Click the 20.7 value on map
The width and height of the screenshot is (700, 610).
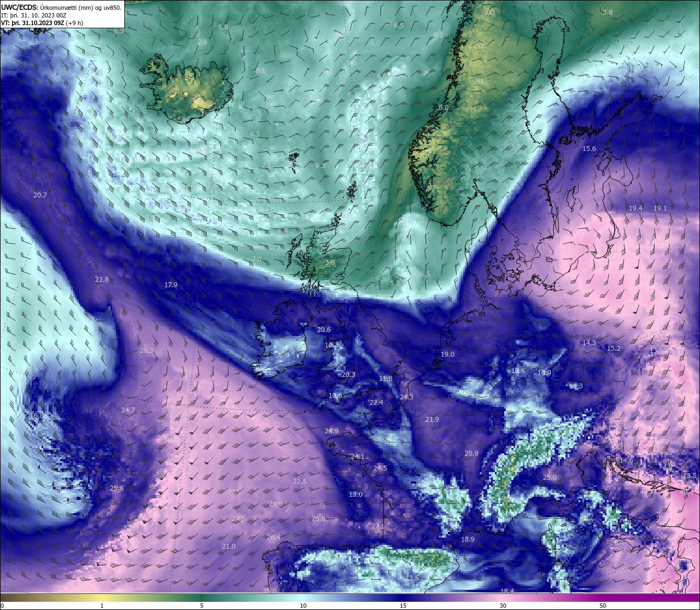pyautogui.click(x=40, y=195)
